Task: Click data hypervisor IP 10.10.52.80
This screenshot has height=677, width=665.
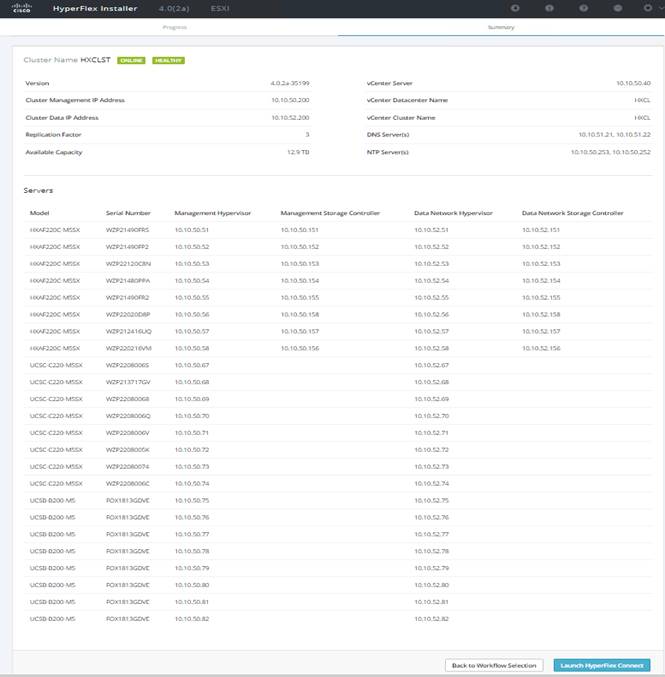Action: pyautogui.click(x=431, y=585)
